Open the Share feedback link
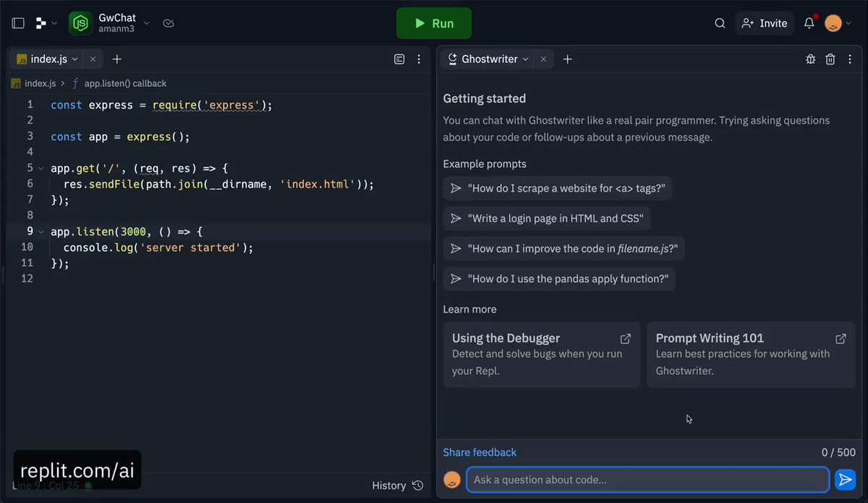Screen dimensions: 868x503 [x=479, y=452]
